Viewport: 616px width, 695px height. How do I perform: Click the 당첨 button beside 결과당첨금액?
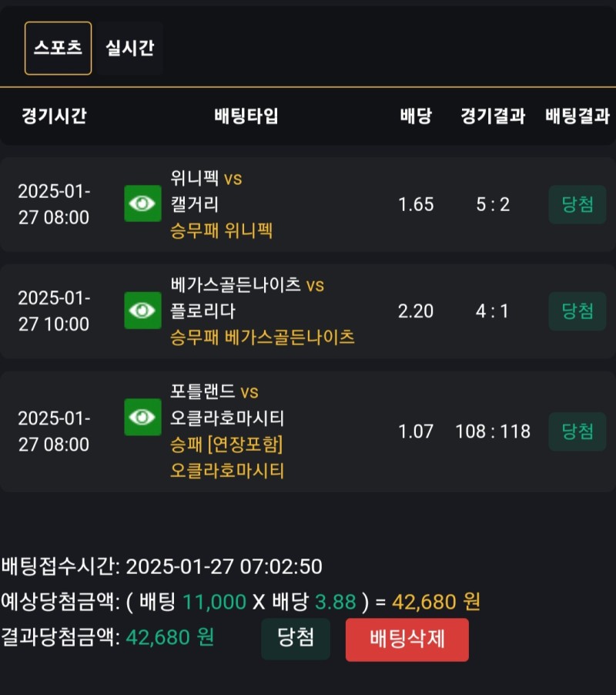pyautogui.click(x=296, y=639)
